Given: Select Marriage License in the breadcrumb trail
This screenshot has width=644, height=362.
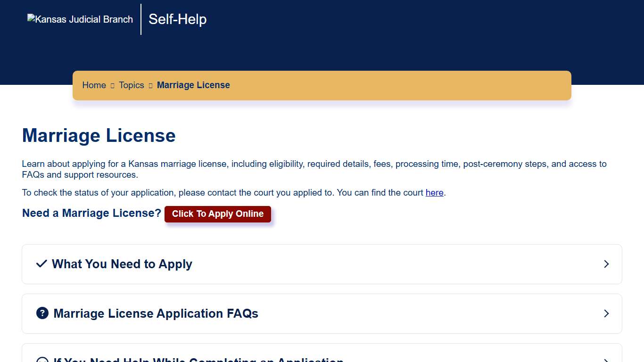Looking at the screenshot, I should click(x=193, y=85).
